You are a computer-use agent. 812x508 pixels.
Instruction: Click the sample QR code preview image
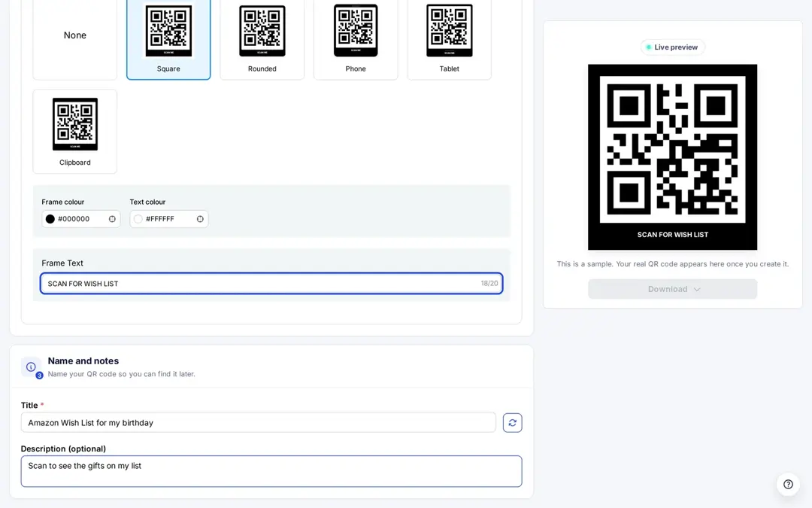672,157
